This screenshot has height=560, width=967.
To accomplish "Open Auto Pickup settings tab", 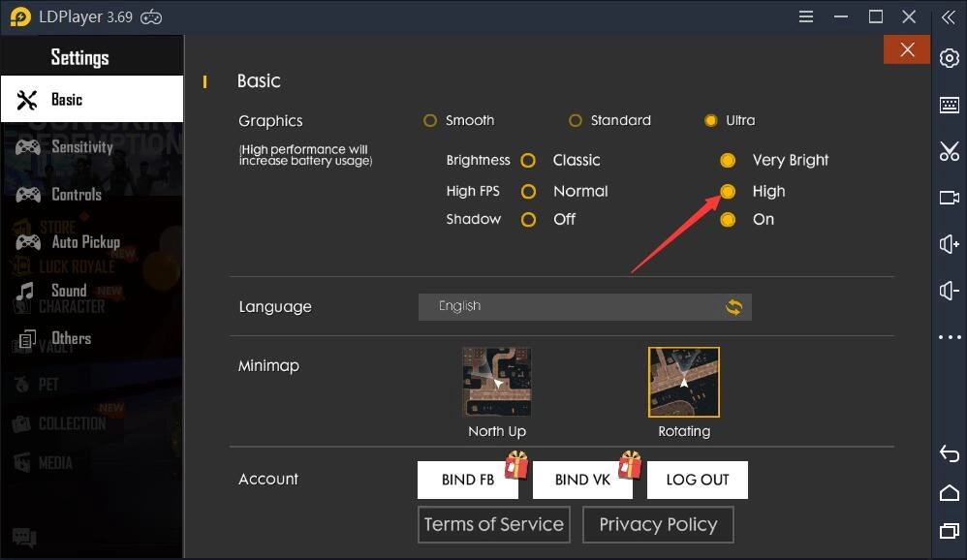I will pyautogui.click(x=85, y=242).
